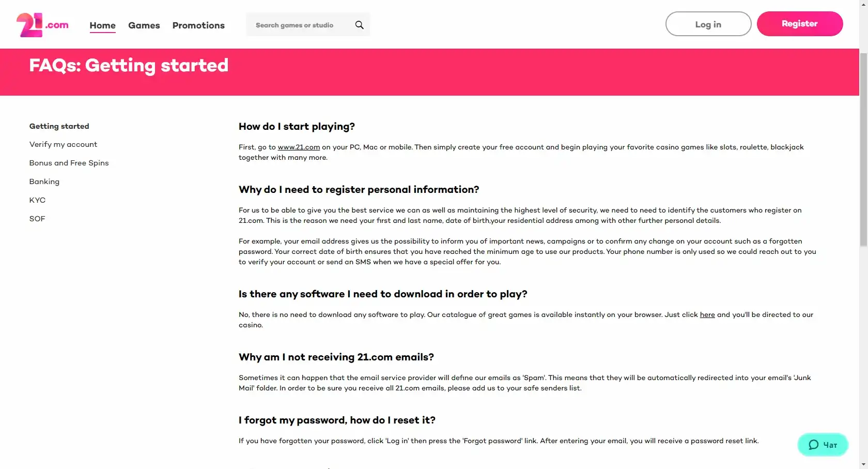Click the search magnifier icon
Screen dimensions: 868x469
click(360, 25)
